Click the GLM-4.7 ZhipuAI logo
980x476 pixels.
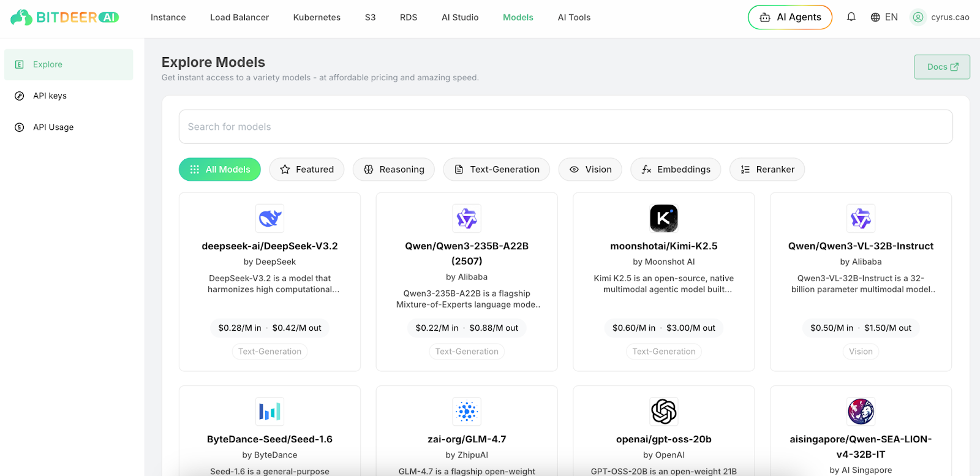467,411
